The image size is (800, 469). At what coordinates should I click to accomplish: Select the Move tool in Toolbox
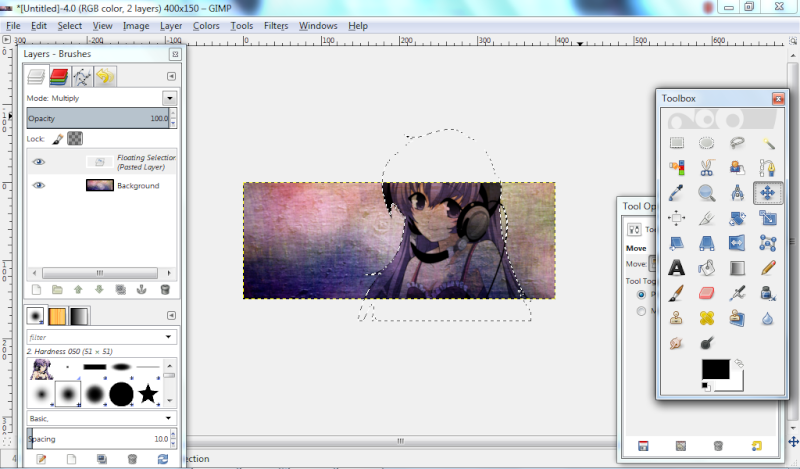pyautogui.click(x=768, y=193)
